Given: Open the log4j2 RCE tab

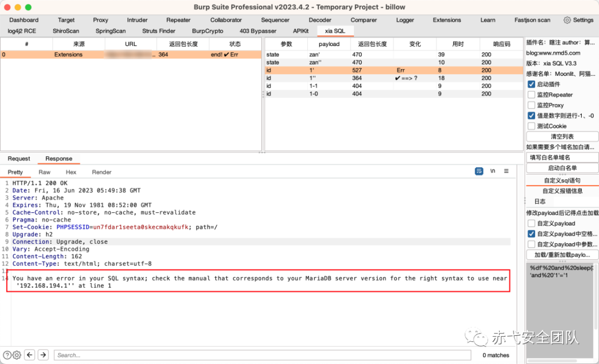Looking at the screenshot, I should click(x=22, y=31).
